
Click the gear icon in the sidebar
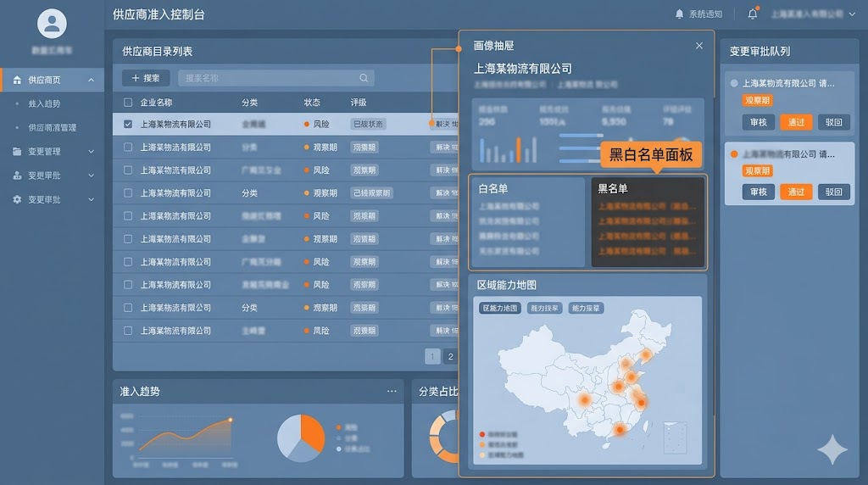17,199
